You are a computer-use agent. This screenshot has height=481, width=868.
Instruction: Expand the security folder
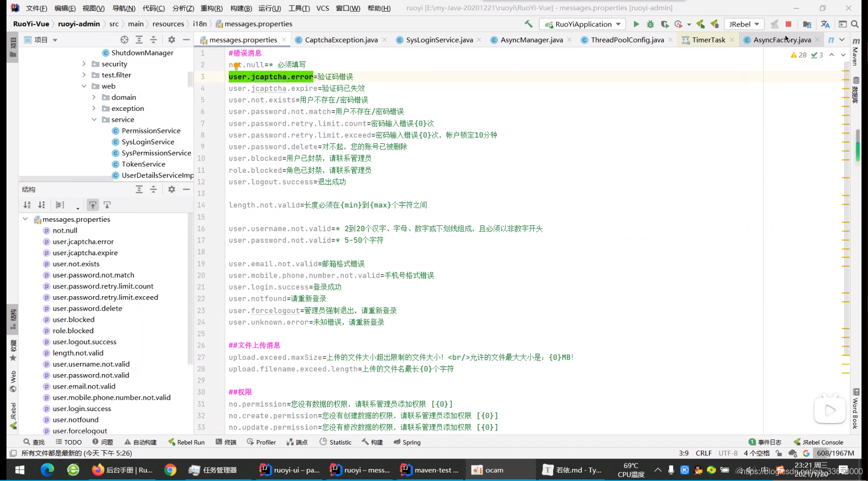pyautogui.click(x=84, y=64)
